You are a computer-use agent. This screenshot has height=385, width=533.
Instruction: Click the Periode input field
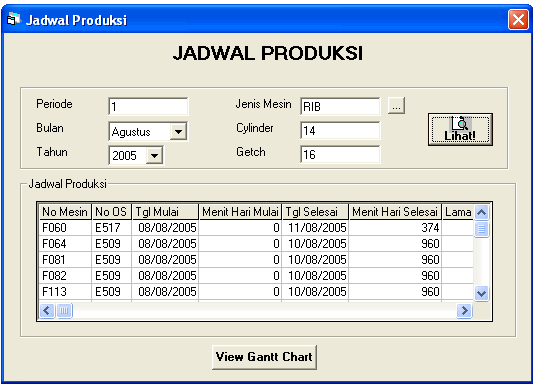tap(148, 106)
